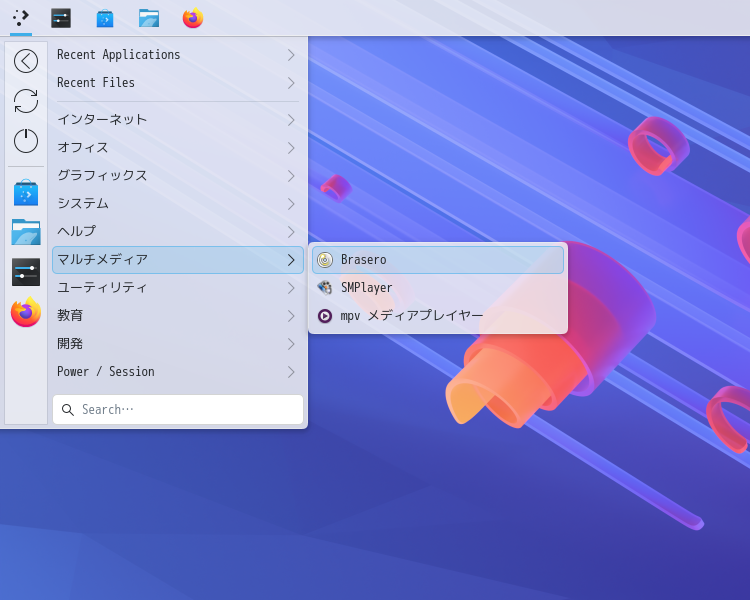Click the chevron next to インターネット
The width and height of the screenshot is (750, 600).
291,120
